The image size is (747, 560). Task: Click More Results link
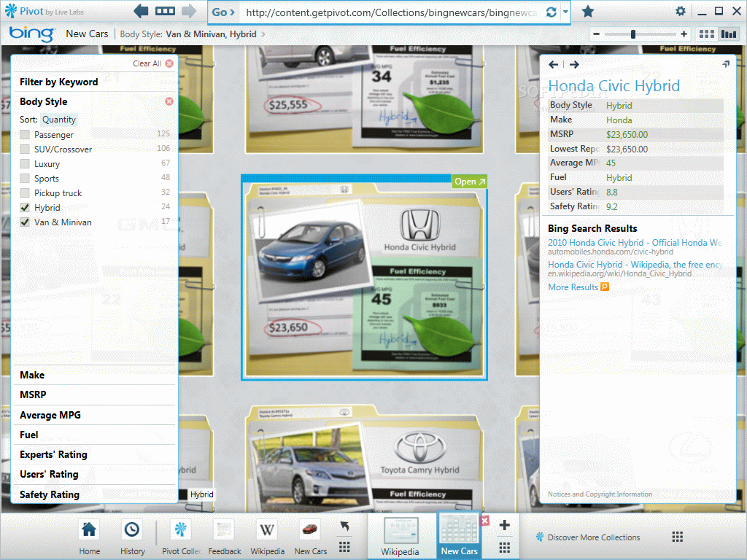(578, 287)
